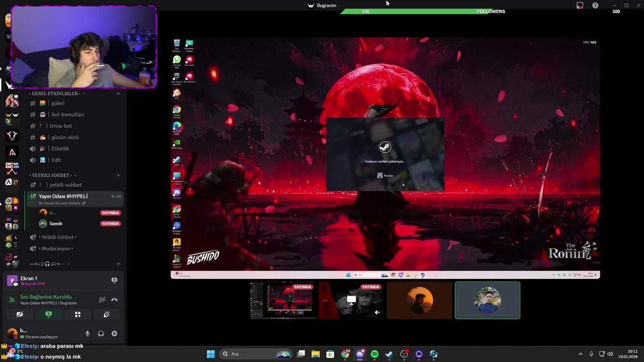Open user profile avatar in user panel
The height and width of the screenshot is (362, 644).
click(12, 333)
